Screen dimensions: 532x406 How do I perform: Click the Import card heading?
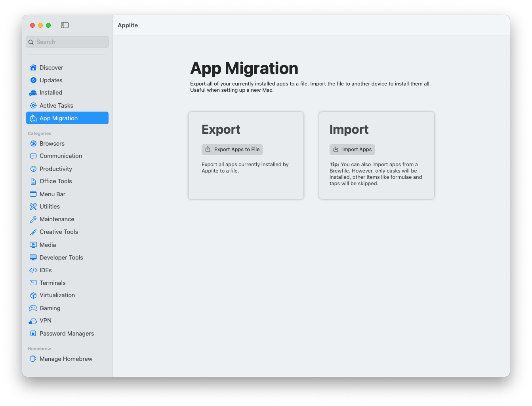coord(349,130)
